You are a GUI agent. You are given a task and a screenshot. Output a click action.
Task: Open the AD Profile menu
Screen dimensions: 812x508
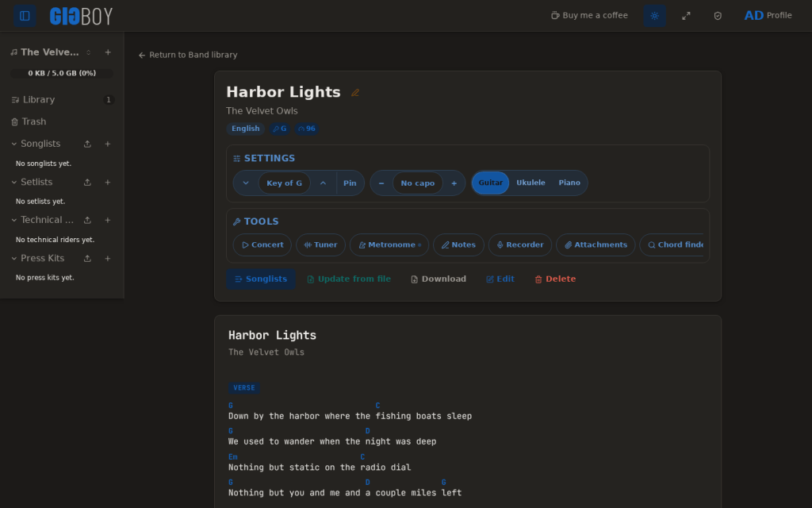pyautogui.click(x=768, y=16)
